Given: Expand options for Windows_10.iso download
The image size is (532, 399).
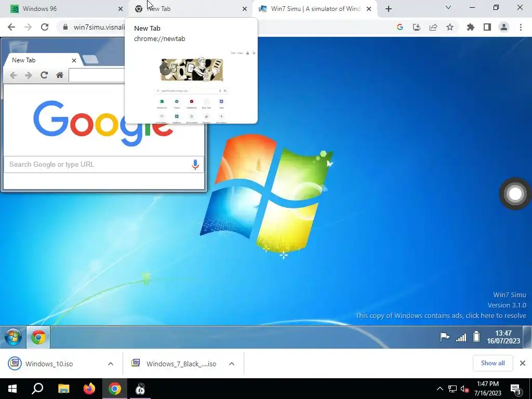Looking at the screenshot, I should click(111, 364).
